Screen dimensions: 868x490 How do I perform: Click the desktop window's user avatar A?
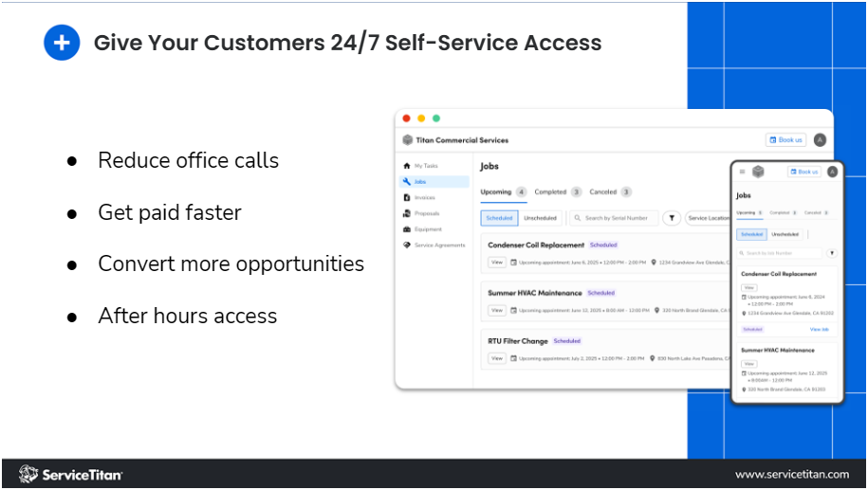click(820, 140)
